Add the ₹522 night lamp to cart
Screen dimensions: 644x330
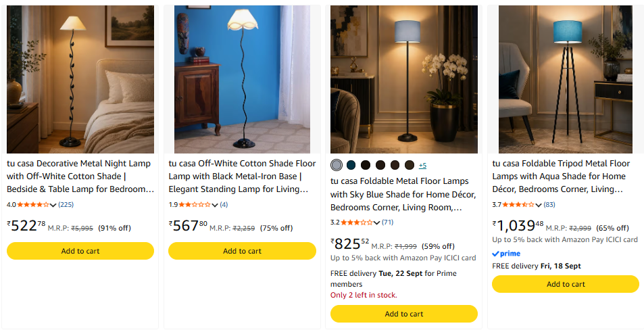(80, 251)
